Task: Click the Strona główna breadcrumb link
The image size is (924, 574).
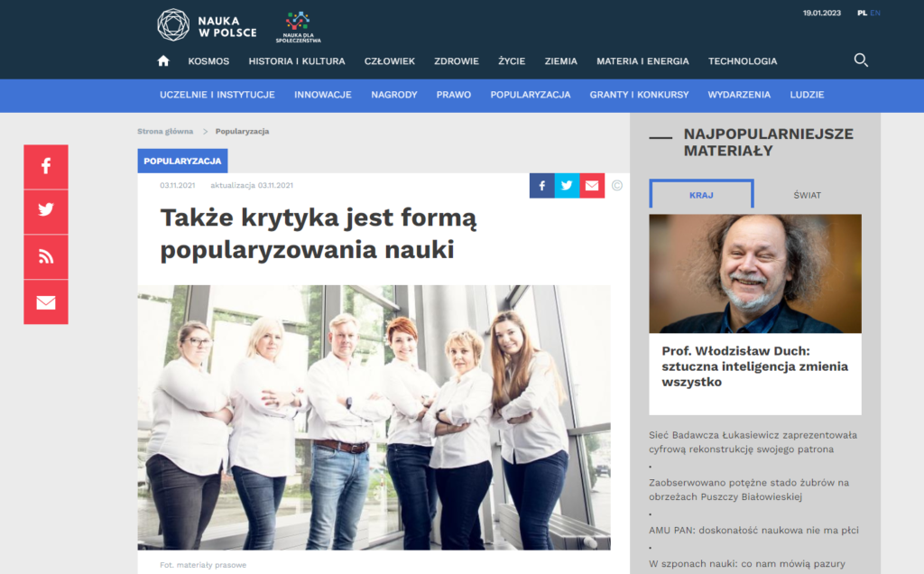Action: tap(165, 132)
